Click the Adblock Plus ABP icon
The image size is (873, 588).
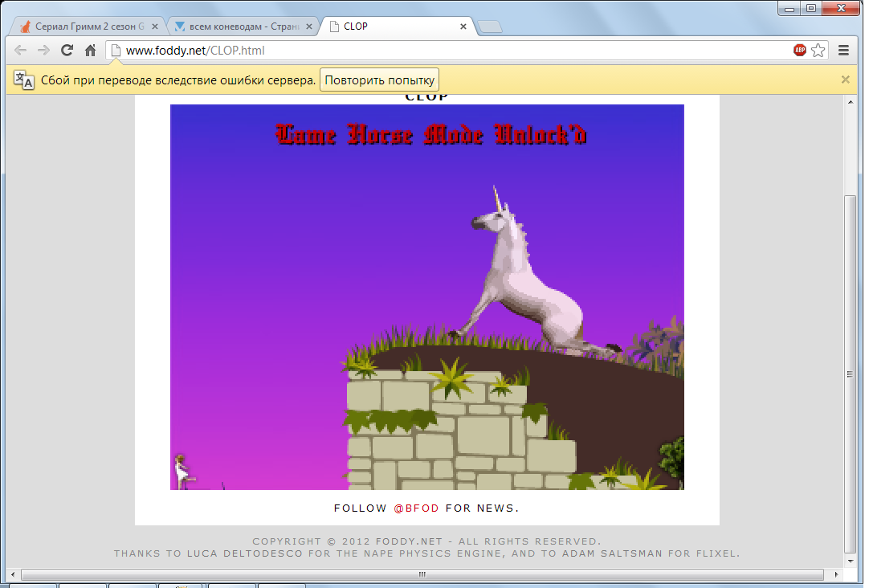click(x=799, y=50)
